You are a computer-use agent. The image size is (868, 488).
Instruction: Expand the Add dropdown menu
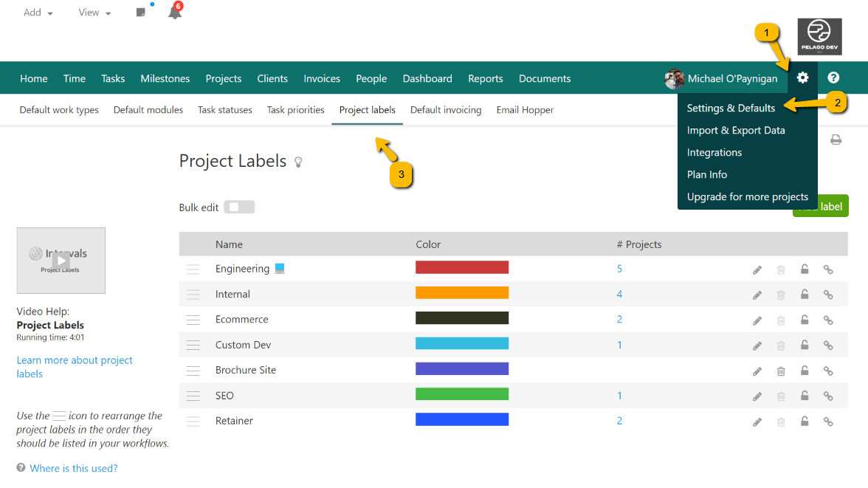tap(38, 13)
